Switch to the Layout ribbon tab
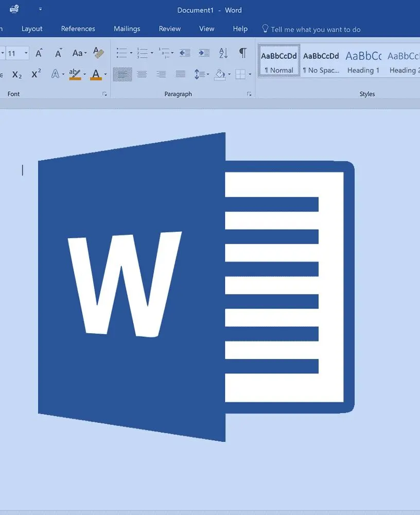 tap(32, 29)
